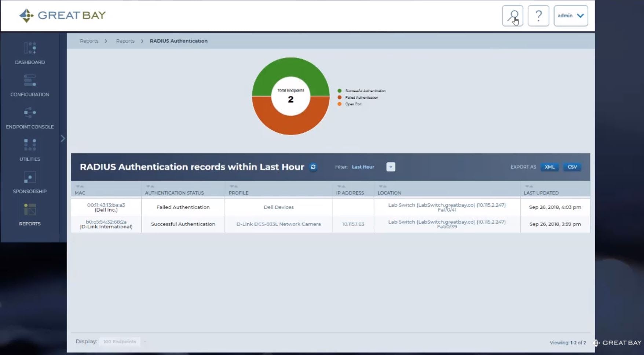Expand the collapsed sidebar via chevron arrow
The width and height of the screenshot is (644, 355).
(x=62, y=138)
